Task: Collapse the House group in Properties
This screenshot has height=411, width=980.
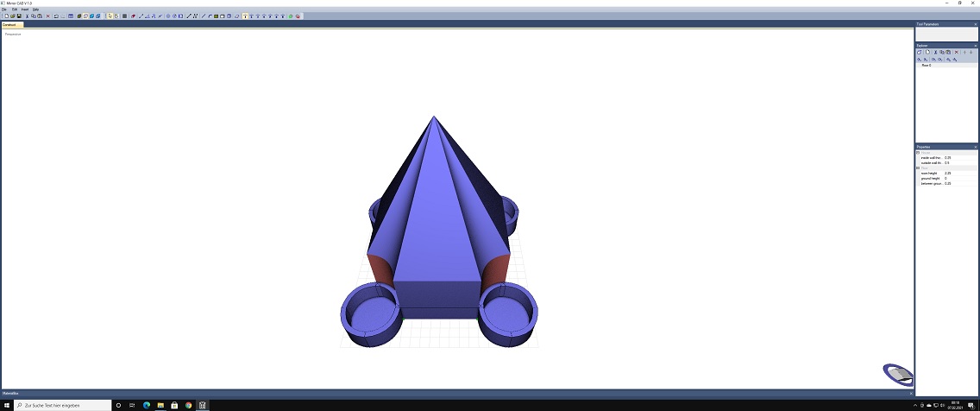Action: point(918,153)
